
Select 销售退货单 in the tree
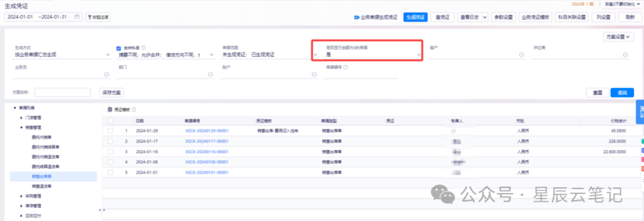click(x=41, y=186)
